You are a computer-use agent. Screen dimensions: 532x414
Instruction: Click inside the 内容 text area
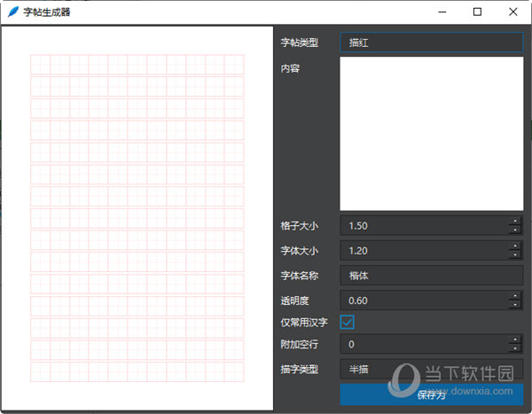432,134
